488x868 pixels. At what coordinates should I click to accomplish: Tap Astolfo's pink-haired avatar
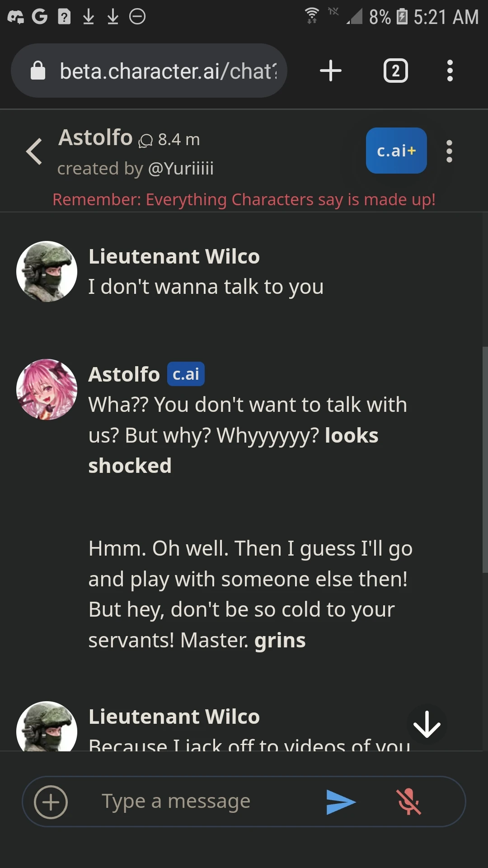[x=47, y=389]
